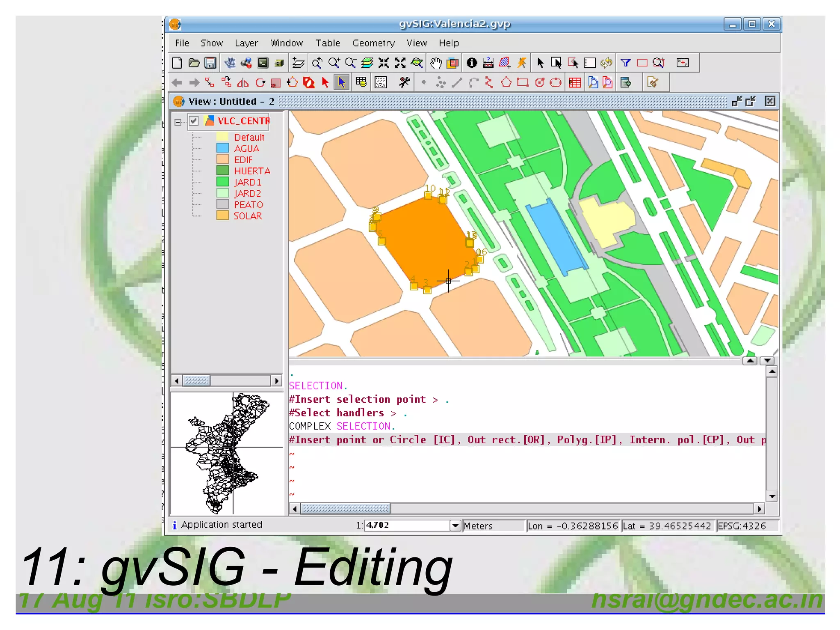Click the locator overview map
This screenshot has width=840, height=630.
[x=227, y=453]
